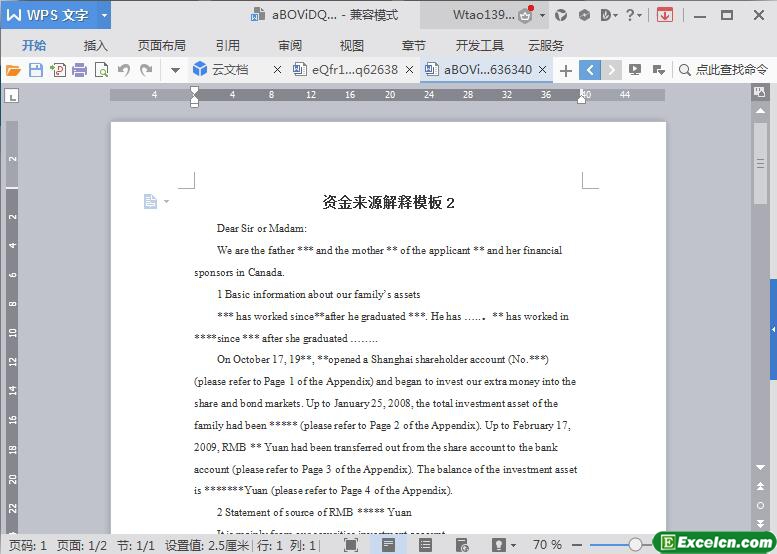Save the document with the floppy icon
777x554 pixels.
click(36, 70)
